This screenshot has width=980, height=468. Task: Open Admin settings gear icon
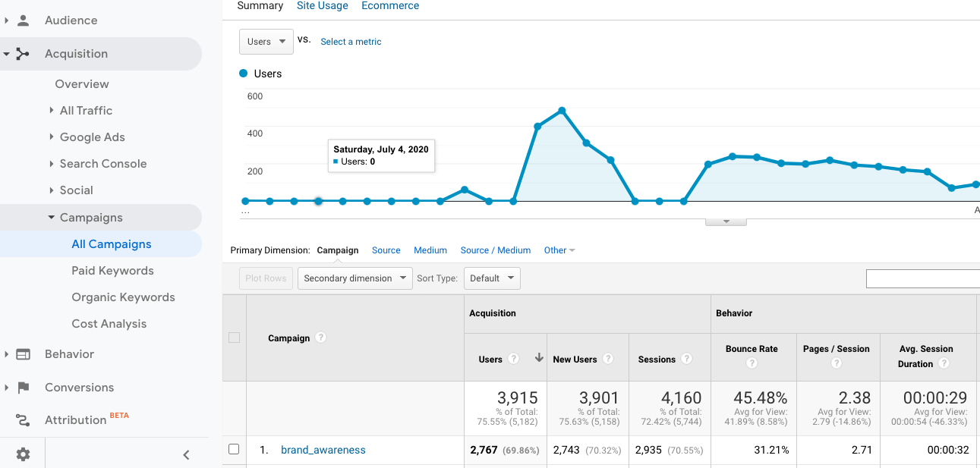point(23,454)
